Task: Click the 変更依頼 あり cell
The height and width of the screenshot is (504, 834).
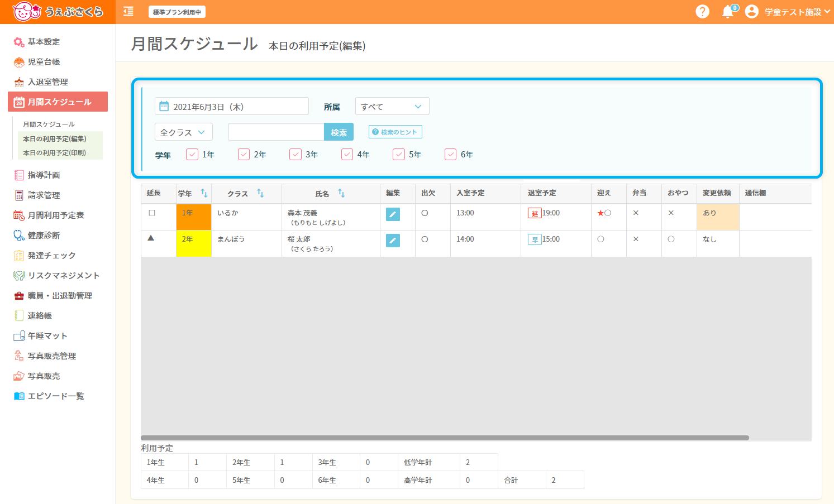Action: point(718,217)
